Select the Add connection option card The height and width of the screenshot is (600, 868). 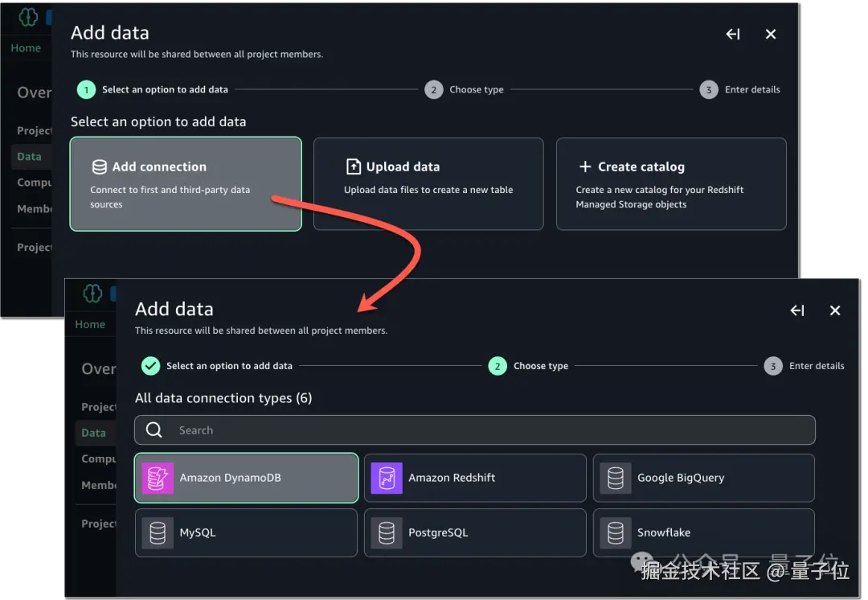[x=186, y=184]
